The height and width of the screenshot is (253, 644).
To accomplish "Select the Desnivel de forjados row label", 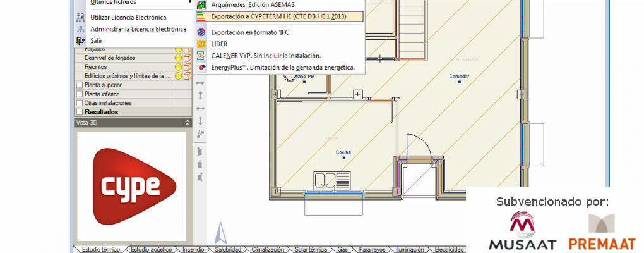I will tap(110, 58).
